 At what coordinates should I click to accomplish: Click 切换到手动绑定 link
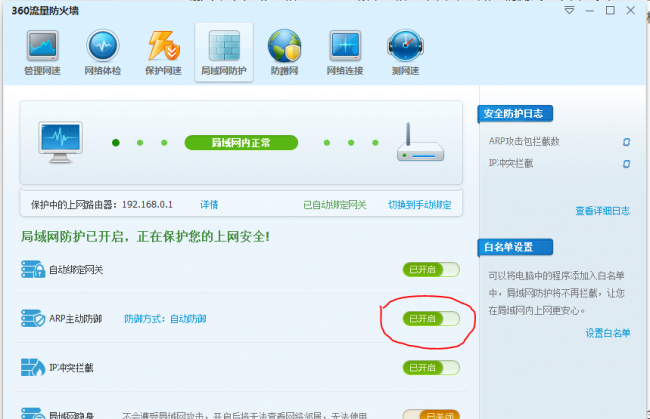click(x=420, y=205)
